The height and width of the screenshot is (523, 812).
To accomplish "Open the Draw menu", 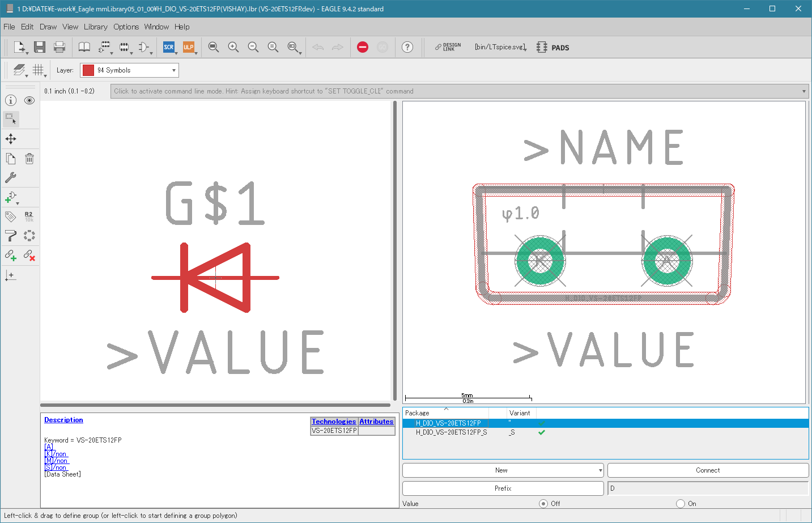I will 48,27.
